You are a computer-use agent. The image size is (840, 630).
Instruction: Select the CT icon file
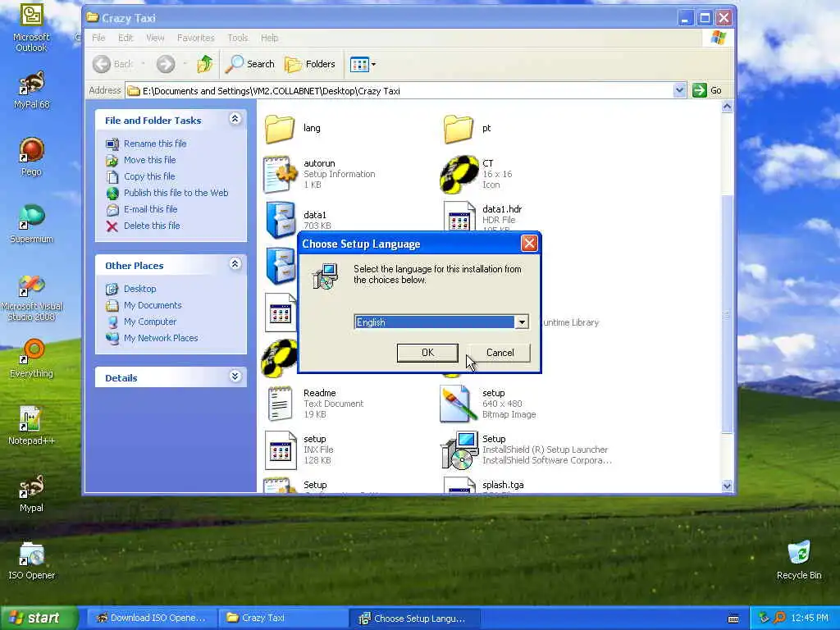coord(476,174)
